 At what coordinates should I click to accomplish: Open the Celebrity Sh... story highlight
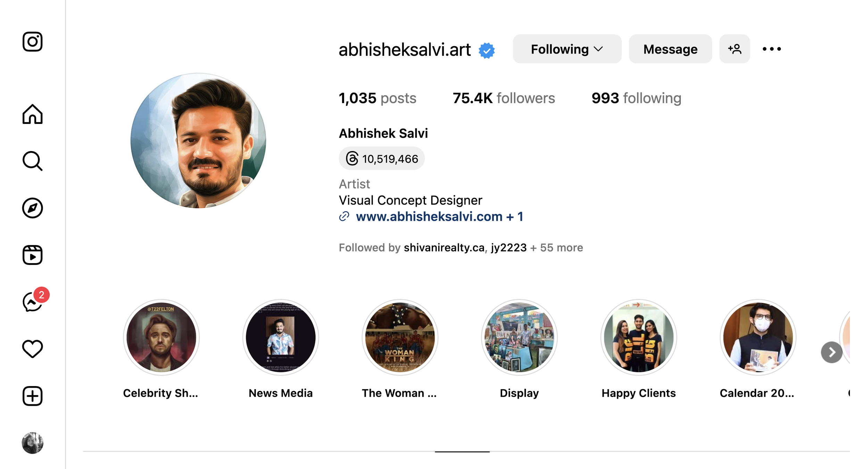161,337
